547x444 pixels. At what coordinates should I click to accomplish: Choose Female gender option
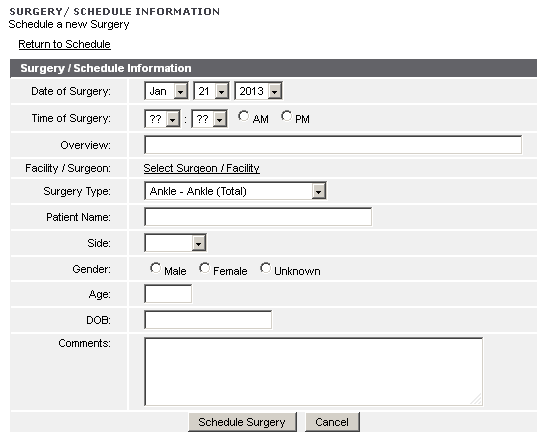coord(204,268)
